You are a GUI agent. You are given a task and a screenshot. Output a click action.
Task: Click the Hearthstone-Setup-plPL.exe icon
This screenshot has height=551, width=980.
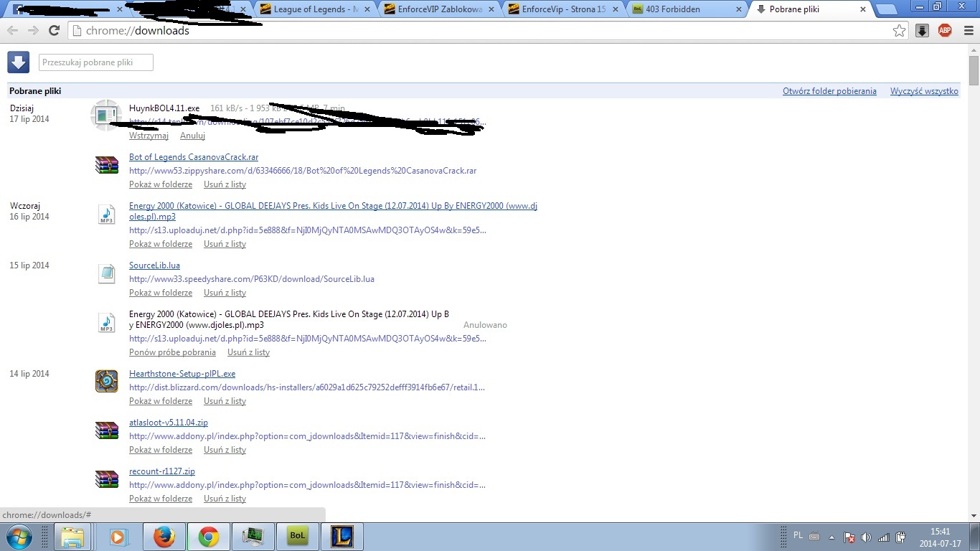(106, 381)
